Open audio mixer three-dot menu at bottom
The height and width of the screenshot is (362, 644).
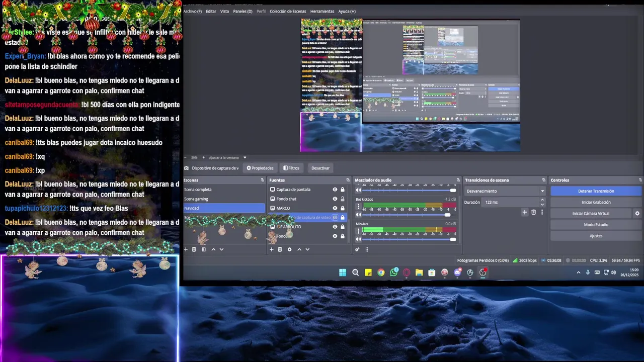367,249
